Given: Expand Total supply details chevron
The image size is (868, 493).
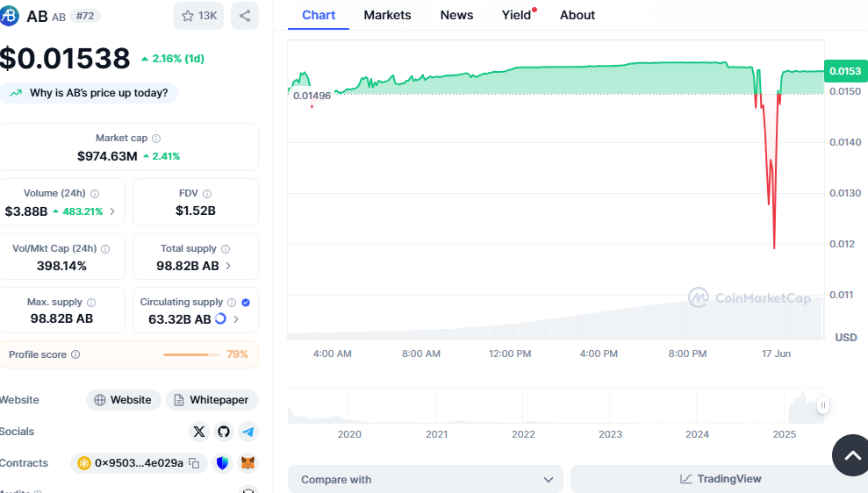Looking at the screenshot, I should point(228,266).
